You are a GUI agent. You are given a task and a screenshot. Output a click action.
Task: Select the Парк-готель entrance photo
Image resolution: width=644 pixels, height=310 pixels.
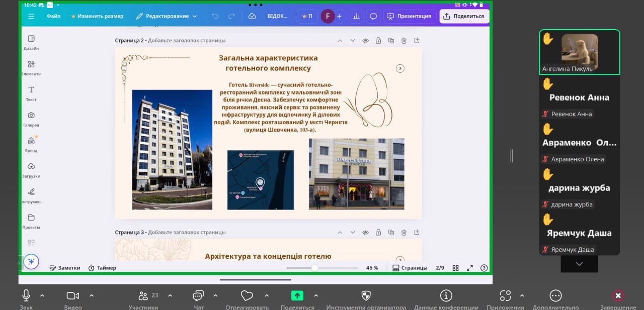[x=356, y=174]
